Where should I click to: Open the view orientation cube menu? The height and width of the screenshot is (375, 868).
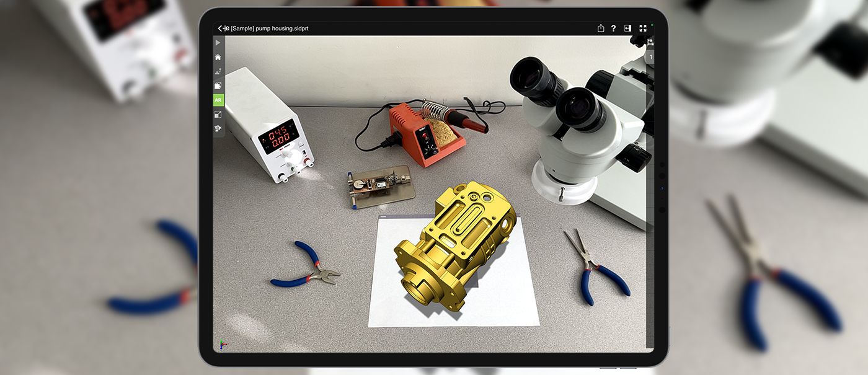pos(218,86)
